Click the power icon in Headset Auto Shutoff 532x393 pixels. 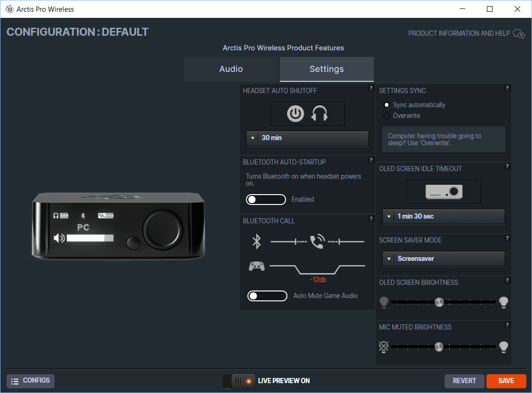(295, 113)
